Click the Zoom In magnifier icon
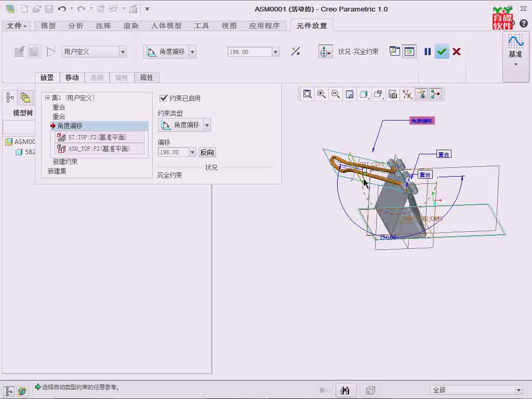 coord(321,94)
